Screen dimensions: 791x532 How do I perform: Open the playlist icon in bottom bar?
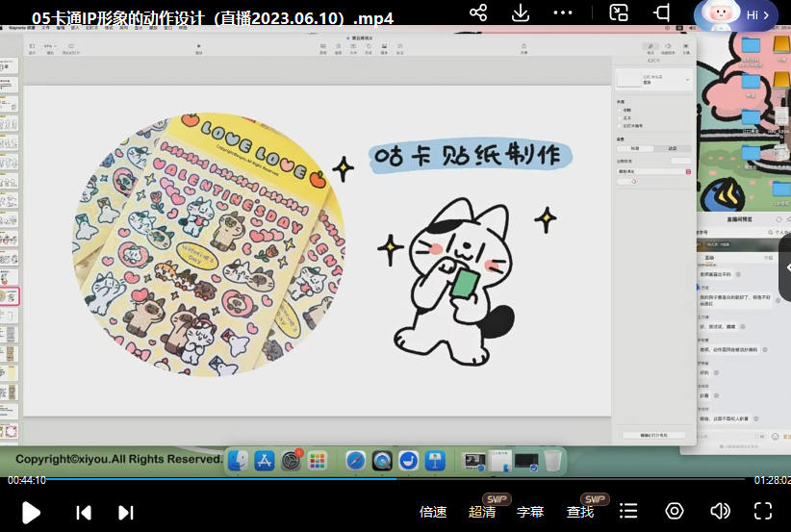click(x=628, y=511)
